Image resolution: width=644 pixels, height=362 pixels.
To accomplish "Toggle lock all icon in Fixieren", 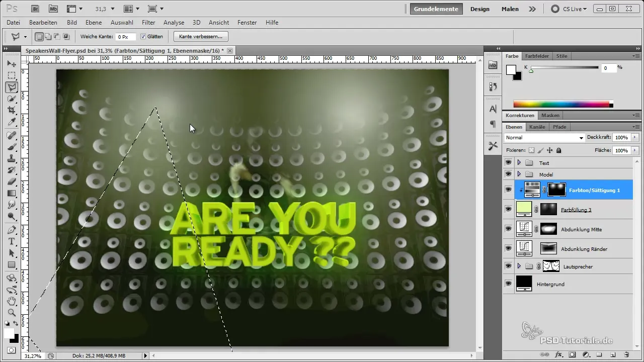I will 559,150.
